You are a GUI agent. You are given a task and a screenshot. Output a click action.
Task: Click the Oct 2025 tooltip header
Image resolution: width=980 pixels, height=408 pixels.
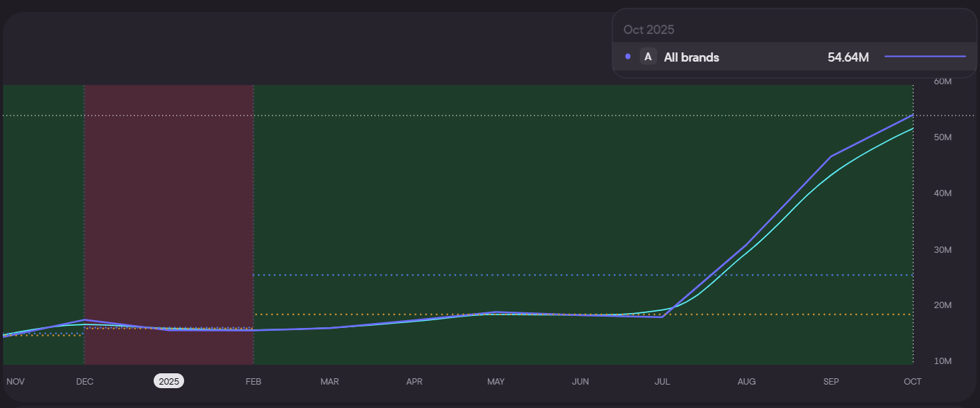[649, 30]
